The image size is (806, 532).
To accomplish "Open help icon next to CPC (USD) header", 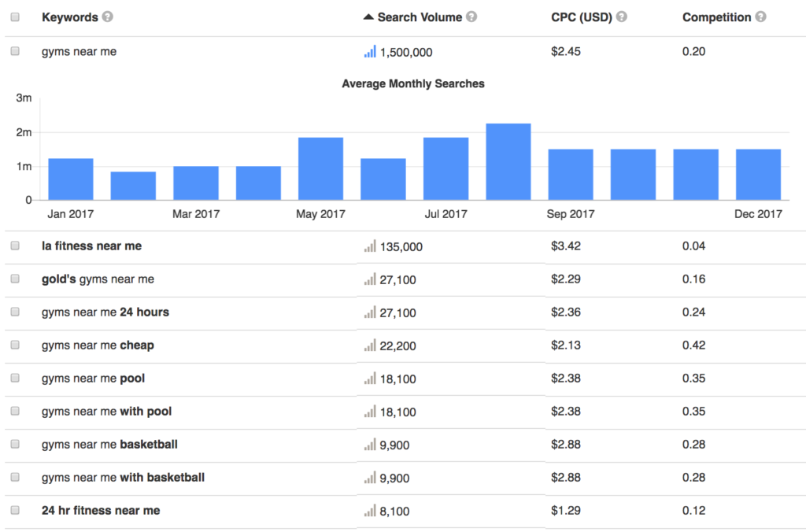I will tap(622, 17).
